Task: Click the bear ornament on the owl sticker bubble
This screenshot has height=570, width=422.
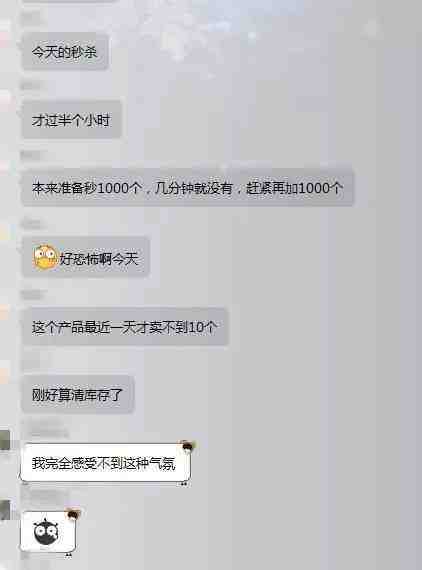Action: pyautogui.click(x=73, y=514)
